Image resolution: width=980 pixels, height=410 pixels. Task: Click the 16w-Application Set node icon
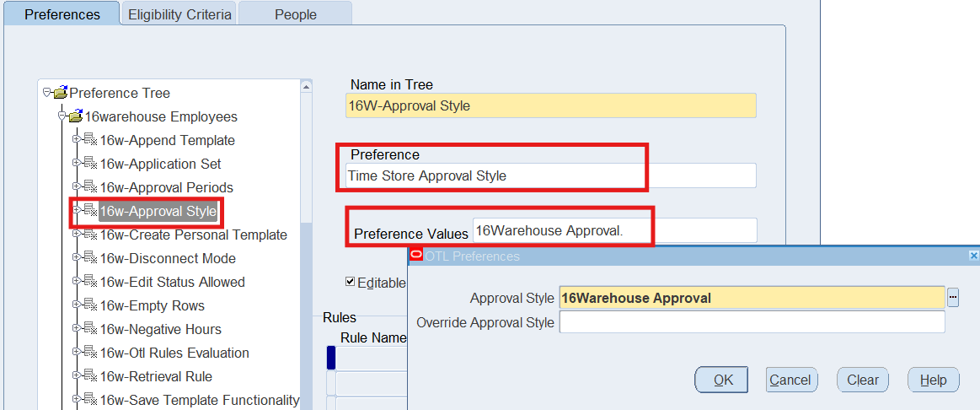90,164
